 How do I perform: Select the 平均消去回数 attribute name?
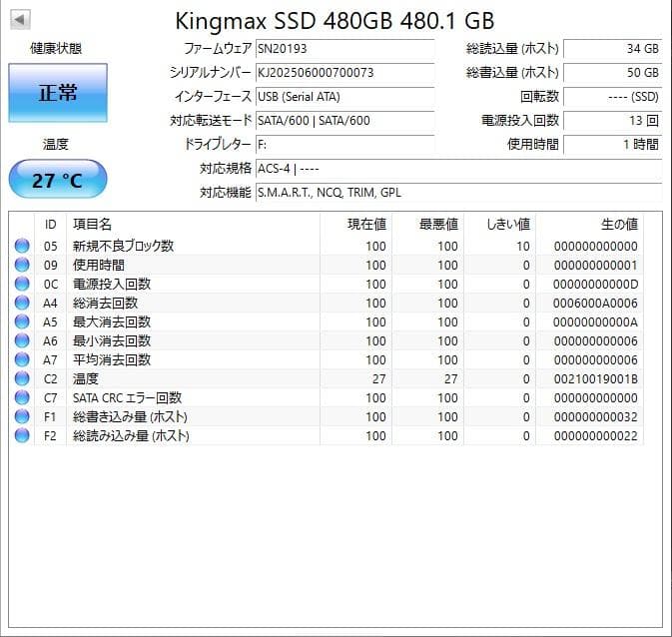pyautogui.click(x=112, y=359)
